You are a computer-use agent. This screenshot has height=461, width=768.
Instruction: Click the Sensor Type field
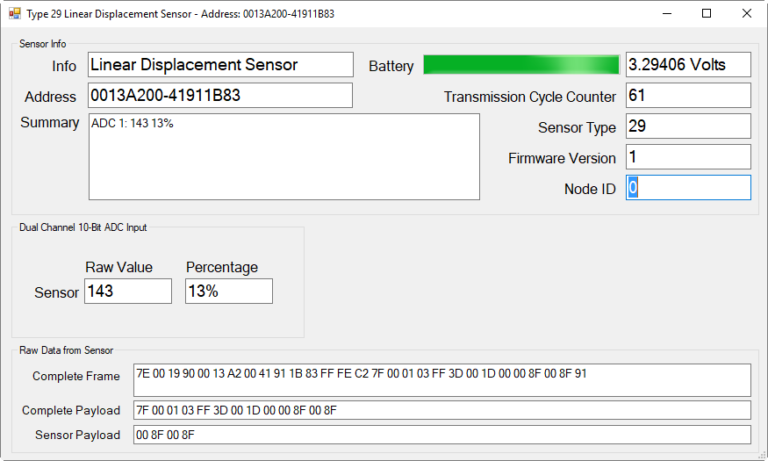click(x=688, y=127)
